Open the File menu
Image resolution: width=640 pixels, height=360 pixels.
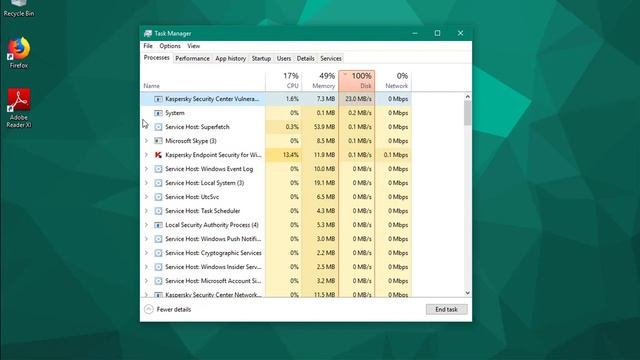click(148, 46)
